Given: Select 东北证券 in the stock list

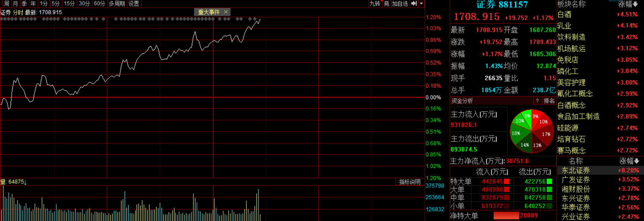Looking at the screenshot, I should click(576, 170).
